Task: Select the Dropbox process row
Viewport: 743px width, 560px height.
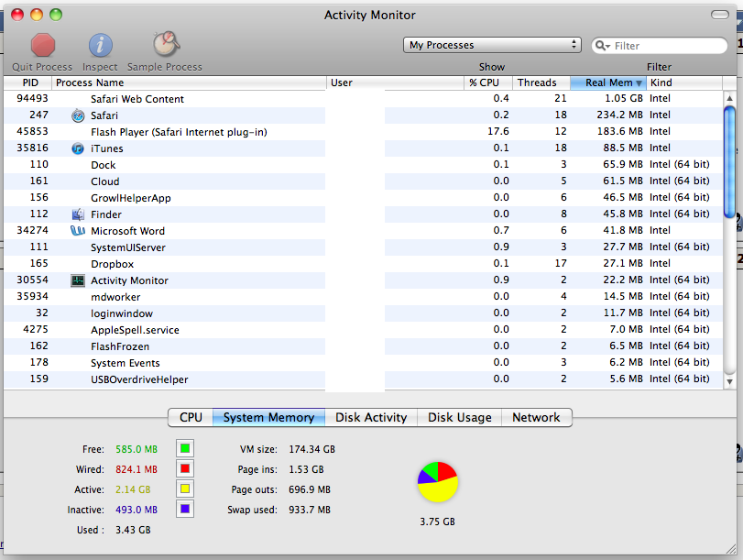Action: point(364,264)
